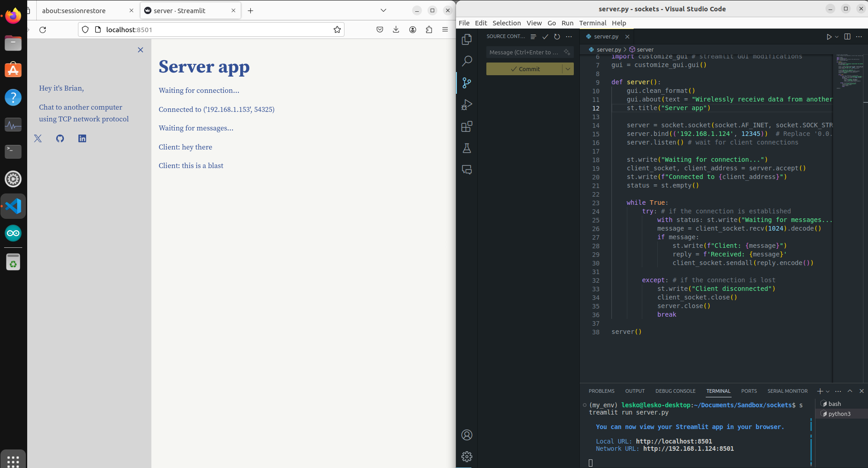This screenshot has height=468, width=868.
Task: Open the Accounts menu in VS Code
Action: [467, 435]
